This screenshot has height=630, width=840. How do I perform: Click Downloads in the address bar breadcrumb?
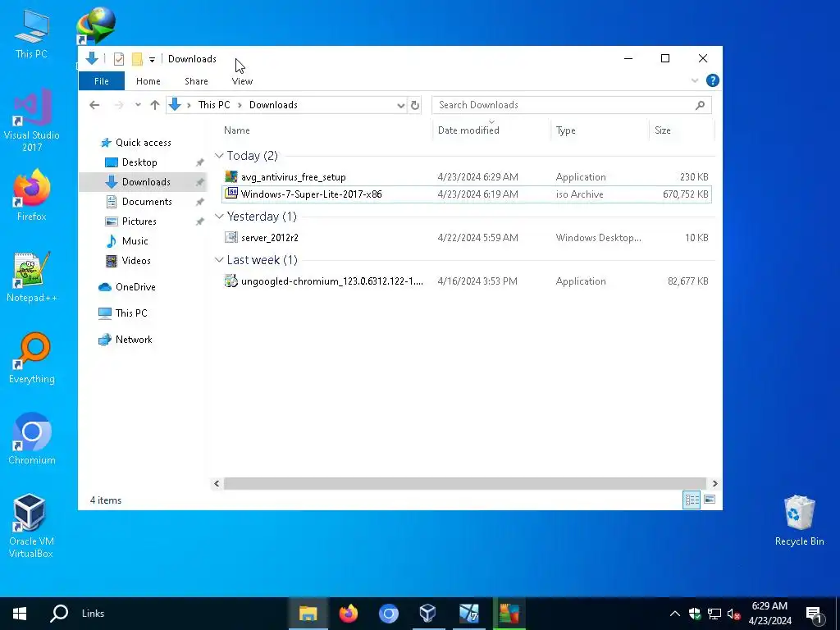pyautogui.click(x=273, y=105)
